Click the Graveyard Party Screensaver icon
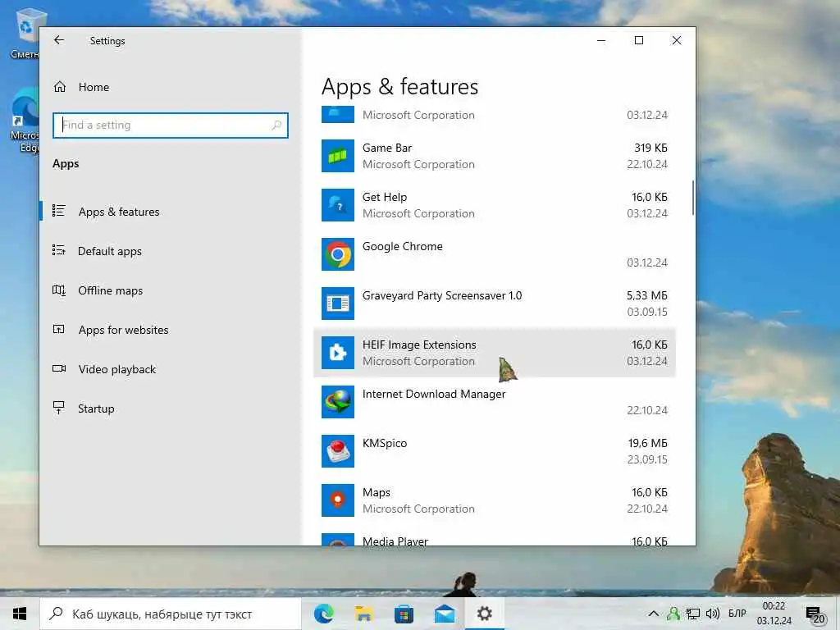This screenshot has width=840, height=630. [x=337, y=304]
